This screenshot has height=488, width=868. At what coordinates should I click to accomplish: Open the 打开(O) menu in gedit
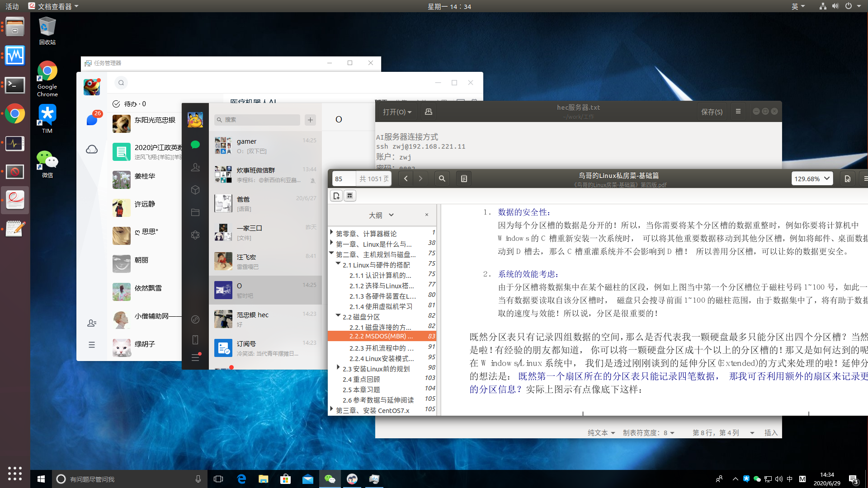coord(397,112)
